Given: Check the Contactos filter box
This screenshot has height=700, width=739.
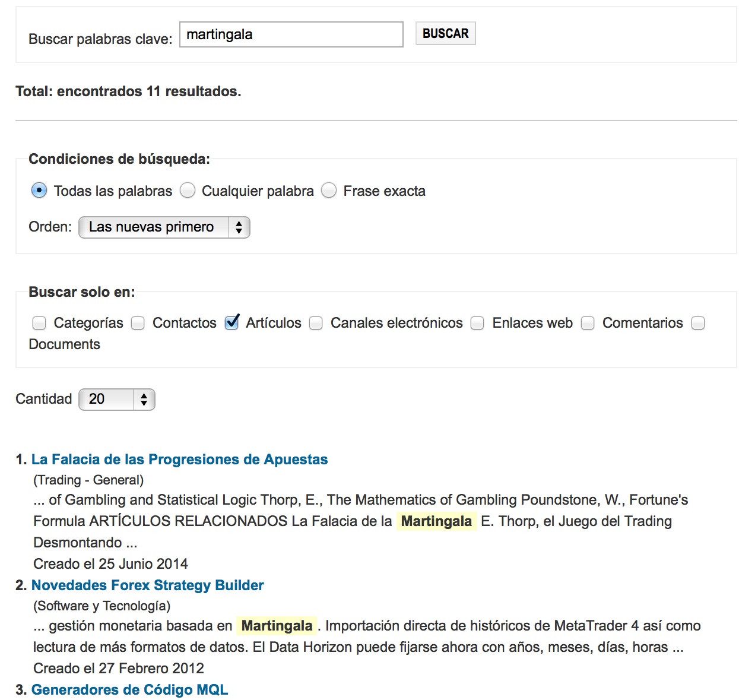Looking at the screenshot, I should click(138, 323).
